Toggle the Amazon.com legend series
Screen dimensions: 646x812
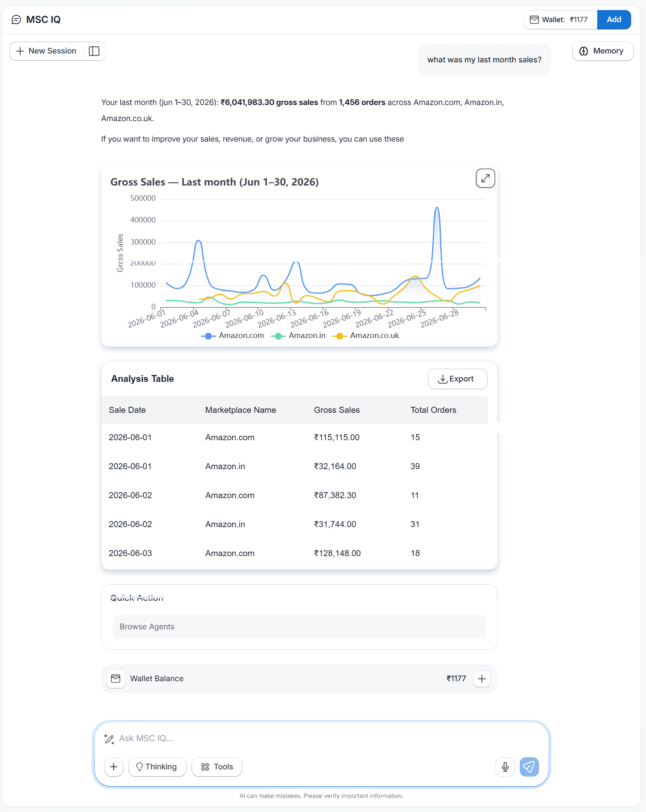[x=232, y=336]
